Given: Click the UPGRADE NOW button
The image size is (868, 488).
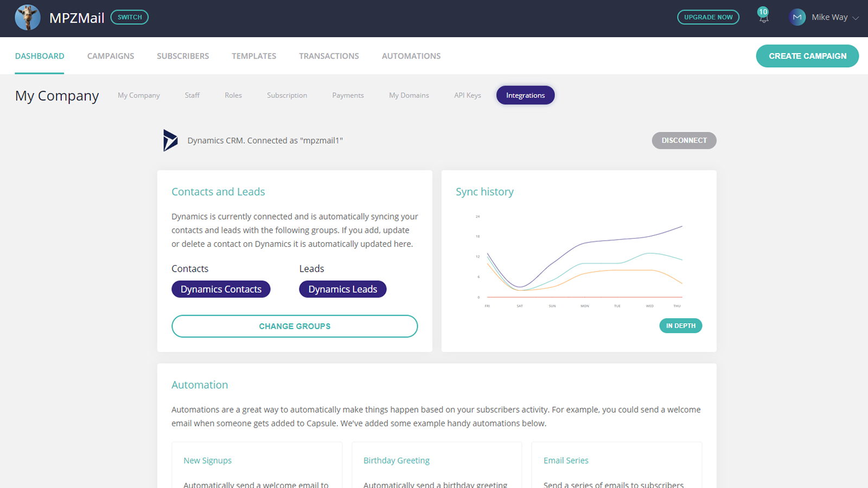Looking at the screenshot, I should tap(708, 17).
